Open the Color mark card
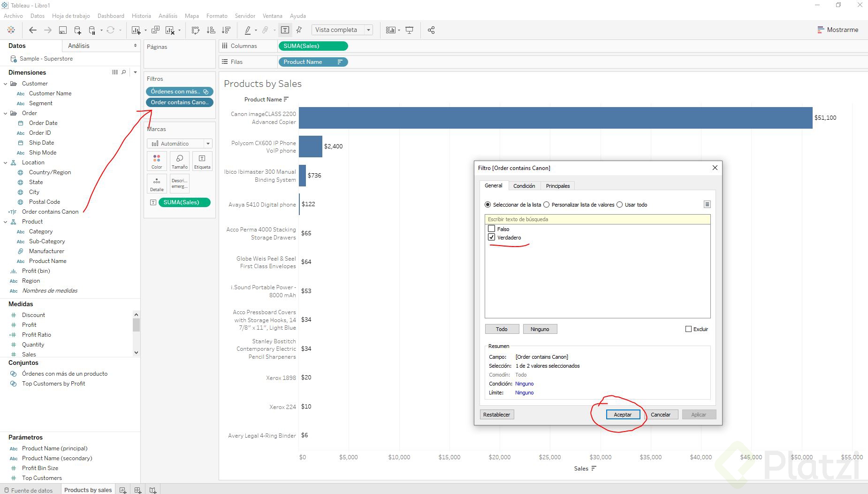This screenshot has width=868, height=494. point(157,161)
